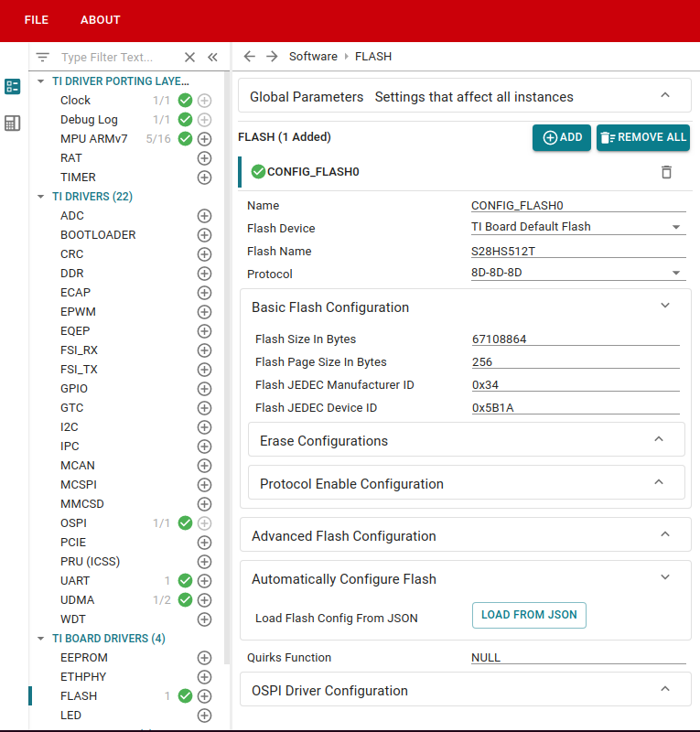Click the add icon next to GPIO

pos(204,389)
